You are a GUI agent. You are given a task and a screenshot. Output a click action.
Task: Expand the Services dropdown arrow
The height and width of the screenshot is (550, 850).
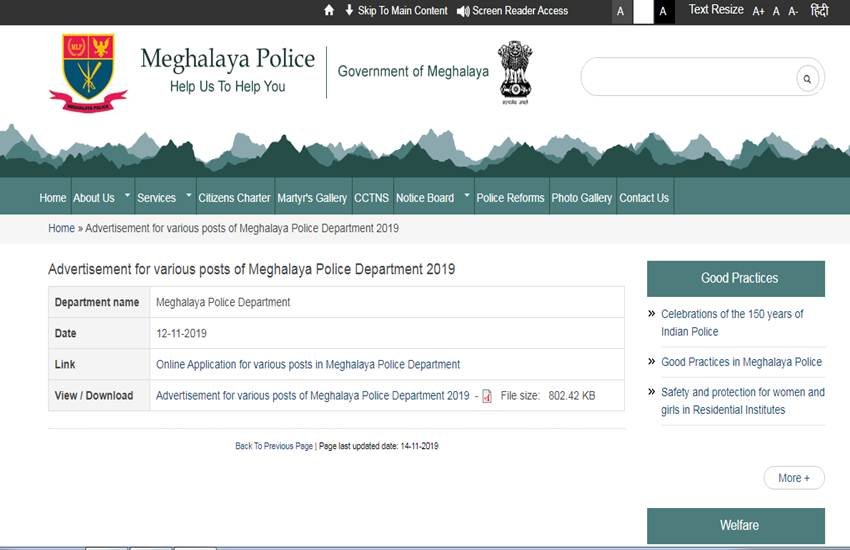click(189, 195)
